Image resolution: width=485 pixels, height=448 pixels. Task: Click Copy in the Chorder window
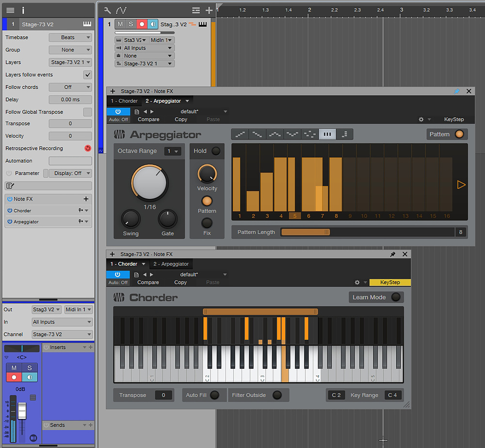click(x=180, y=282)
